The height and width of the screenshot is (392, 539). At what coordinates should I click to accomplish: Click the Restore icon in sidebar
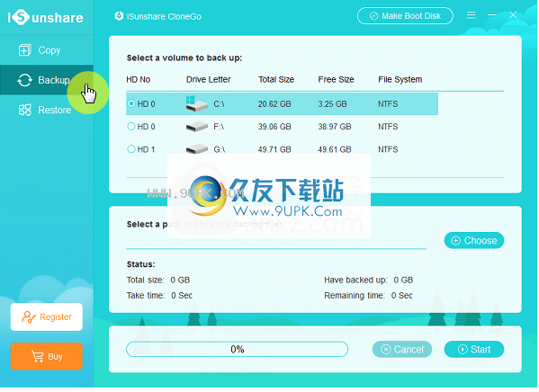25,110
